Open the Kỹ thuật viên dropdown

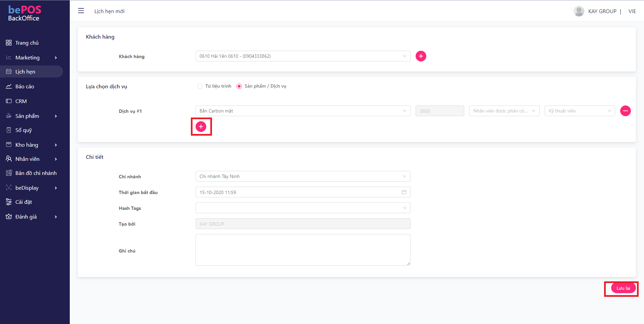pyautogui.click(x=580, y=111)
